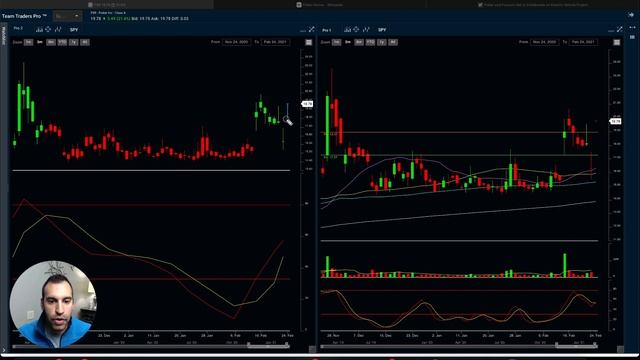Screen dimensions: 640x360
Task: Set left chart zoom to 3m
Action: pyautogui.click(x=40, y=42)
